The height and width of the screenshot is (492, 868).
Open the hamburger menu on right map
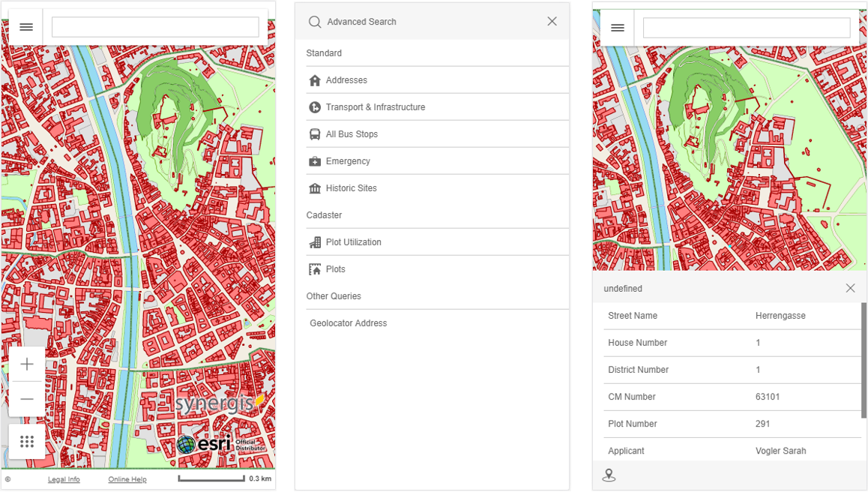click(x=618, y=28)
